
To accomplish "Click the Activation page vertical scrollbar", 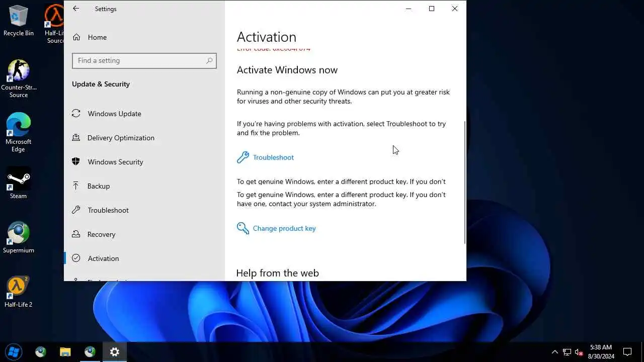I will pos(464,183).
